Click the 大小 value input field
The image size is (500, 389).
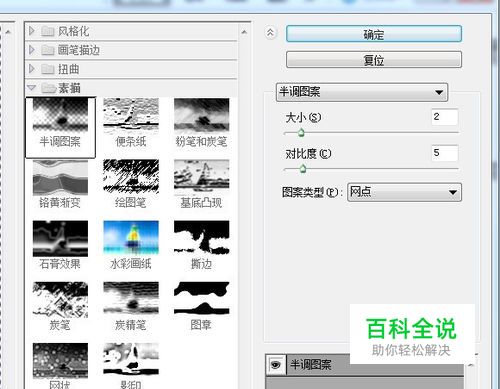tap(445, 117)
